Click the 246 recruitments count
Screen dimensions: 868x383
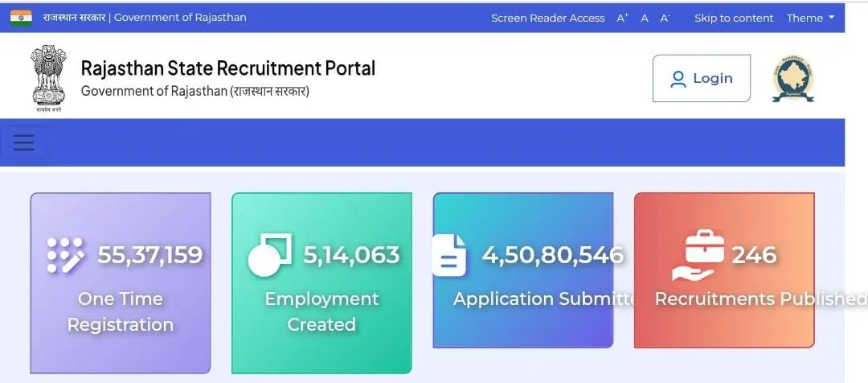(x=754, y=255)
